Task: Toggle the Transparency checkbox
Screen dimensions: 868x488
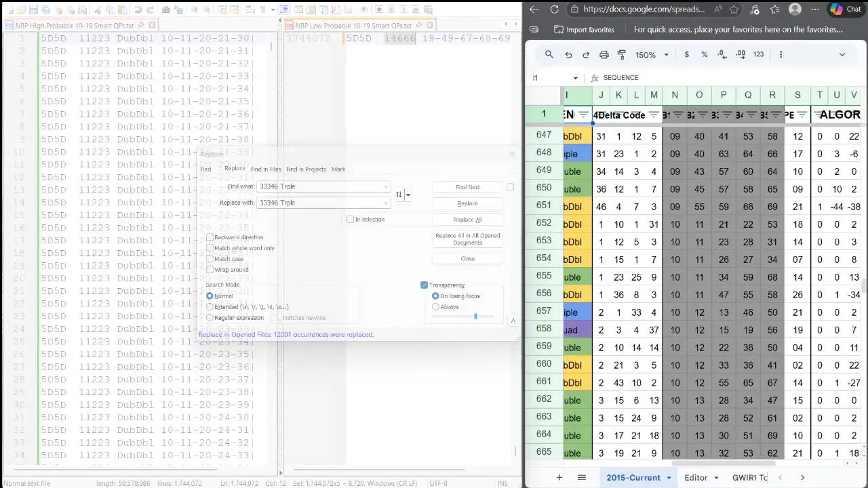Action: pyautogui.click(x=424, y=285)
